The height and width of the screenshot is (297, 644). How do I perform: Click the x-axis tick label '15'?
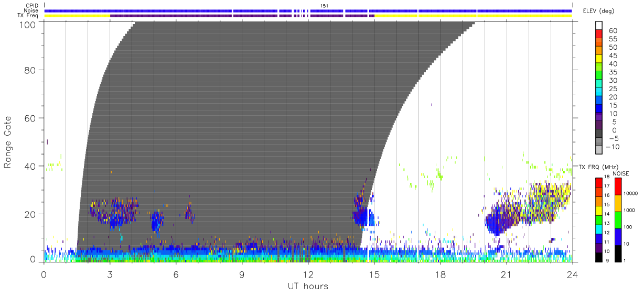click(374, 274)
